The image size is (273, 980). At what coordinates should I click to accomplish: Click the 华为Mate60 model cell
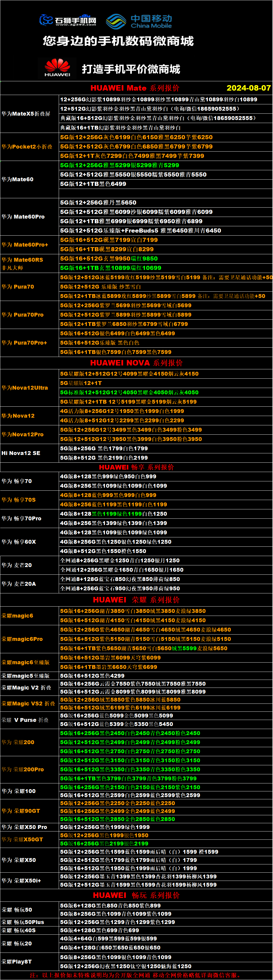(x=30, y=180)
